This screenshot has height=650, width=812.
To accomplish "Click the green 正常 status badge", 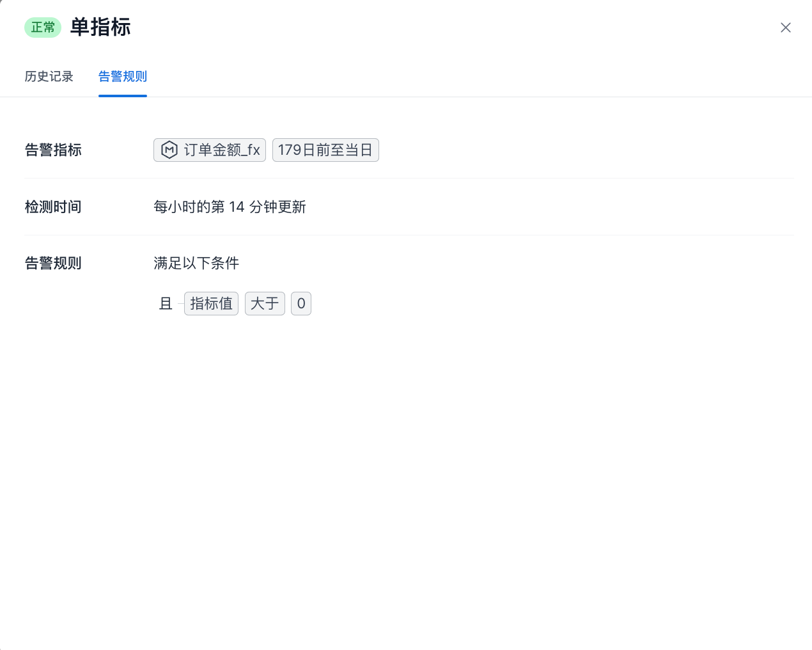I will click(43, 28).
